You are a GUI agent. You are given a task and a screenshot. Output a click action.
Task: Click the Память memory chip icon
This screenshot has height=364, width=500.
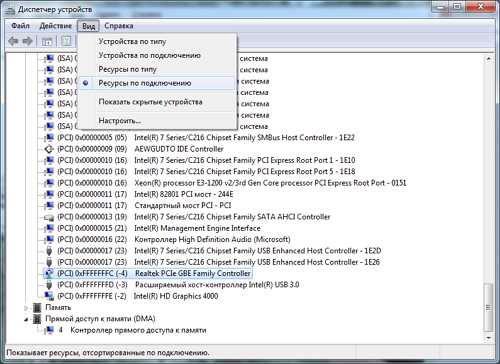[37, 308]
